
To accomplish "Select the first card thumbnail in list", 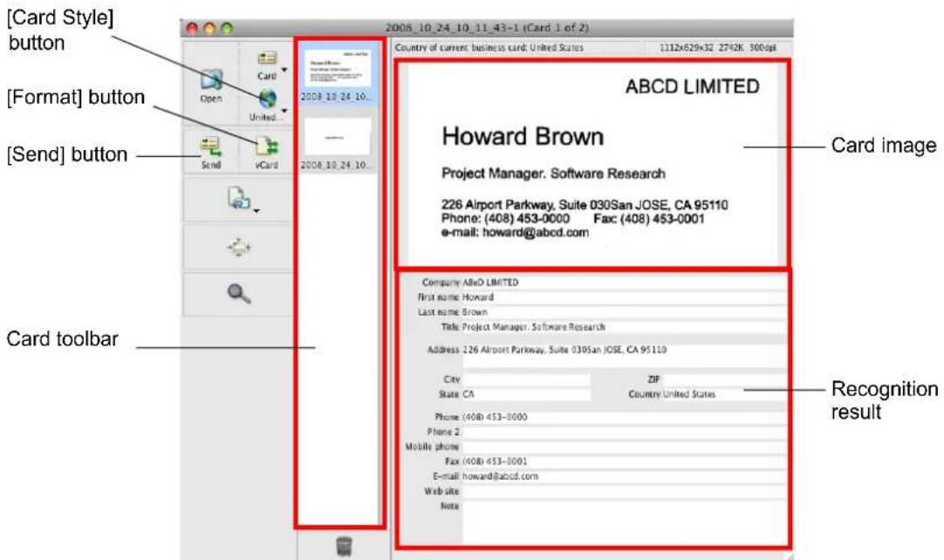I will (x=337, y=67).
